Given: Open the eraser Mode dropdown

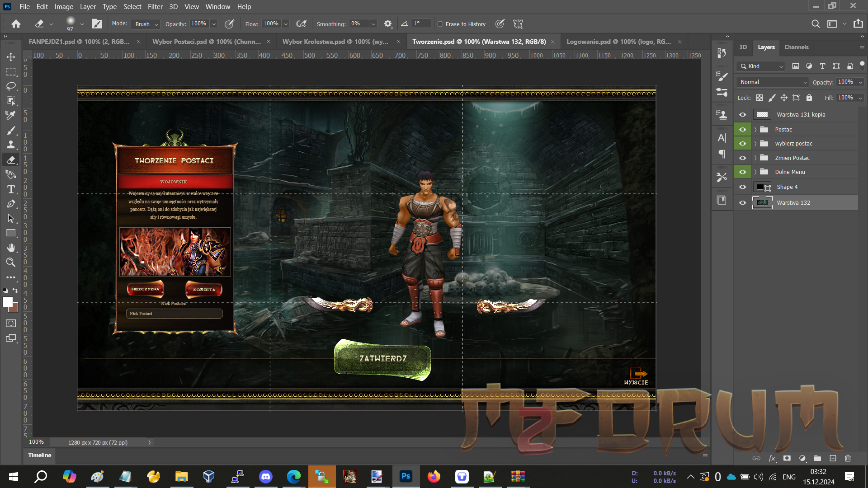Looking at the screenshot, I should pyautogui.click(x=146, y=24).
